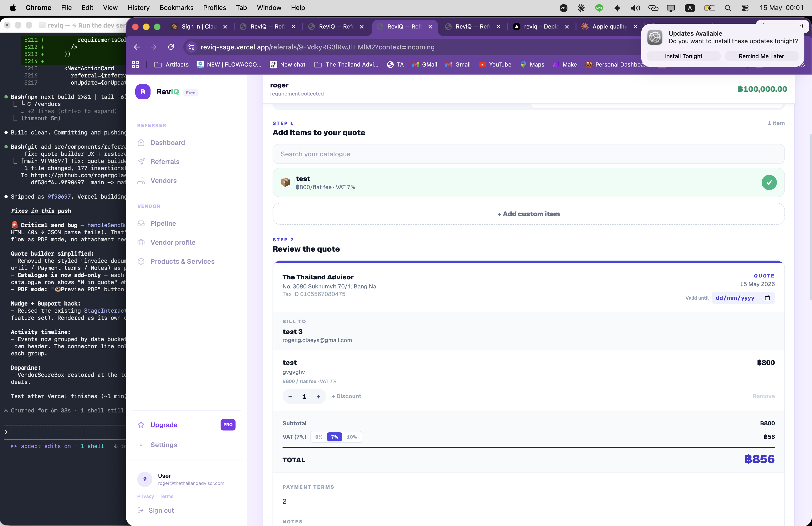Screen dimensions: 812x526
Task: Open the Valid until calendar picker
Action: pyautogui.click(x=767, y=298)
